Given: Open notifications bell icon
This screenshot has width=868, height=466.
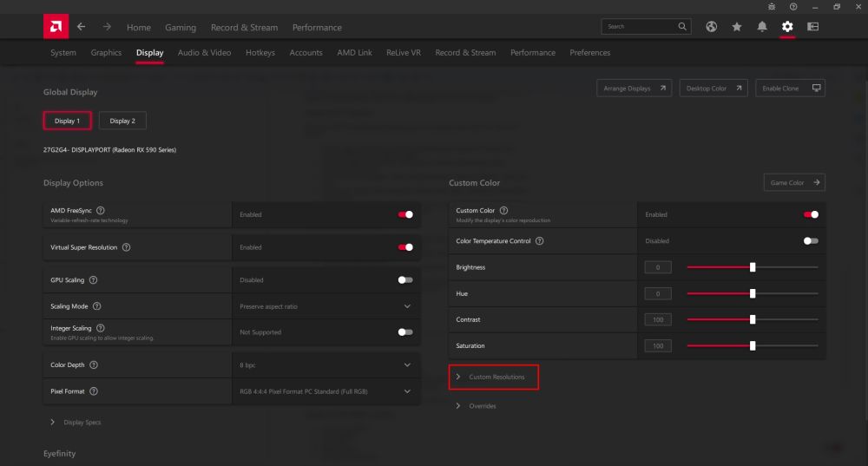Looking at the screenshot, I should (x=762, y=27).
